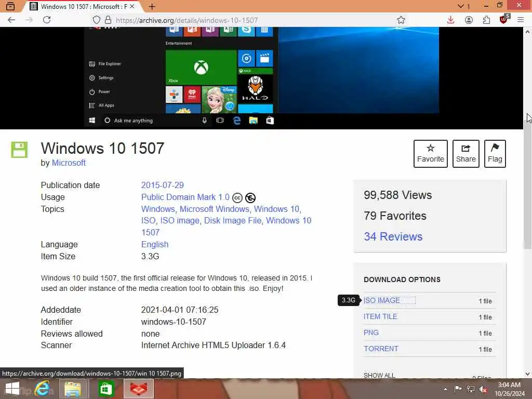The width and height of the screenshot is (532, 399).
Task: Launch Internet Explorer from taskbar
Action: (43, 389)
